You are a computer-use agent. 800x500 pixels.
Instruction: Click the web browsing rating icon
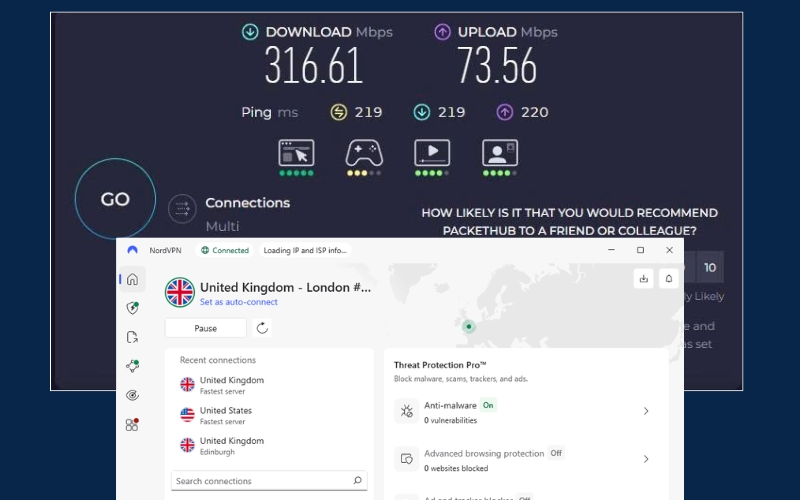pos(296,153)
